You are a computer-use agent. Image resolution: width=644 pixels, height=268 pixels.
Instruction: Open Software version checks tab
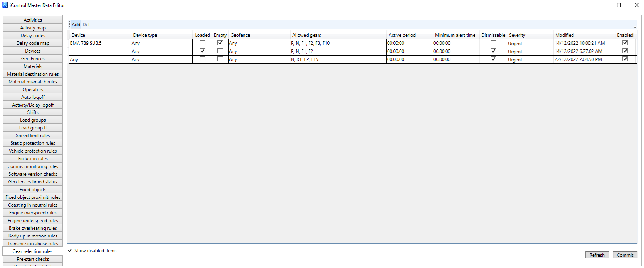(x=33, y=174)
